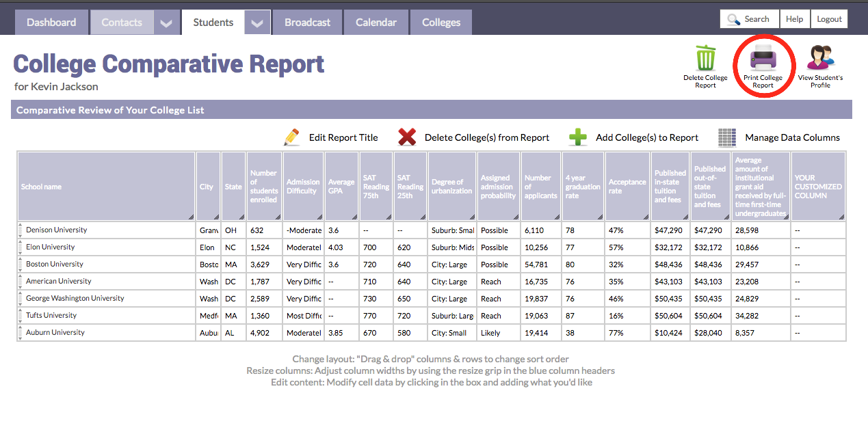The image size is (868, 432).
Task: Click the Denison University cell
Action: tap(107, 230)
